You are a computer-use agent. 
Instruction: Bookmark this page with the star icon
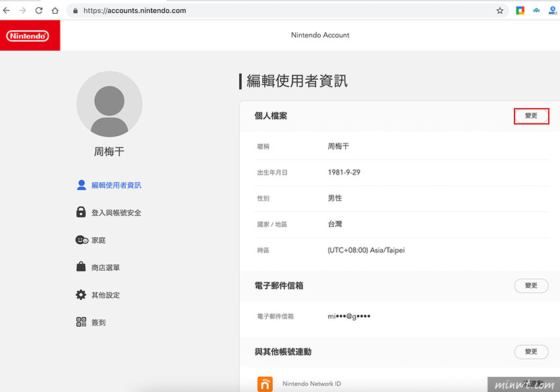tap(499, 11)
